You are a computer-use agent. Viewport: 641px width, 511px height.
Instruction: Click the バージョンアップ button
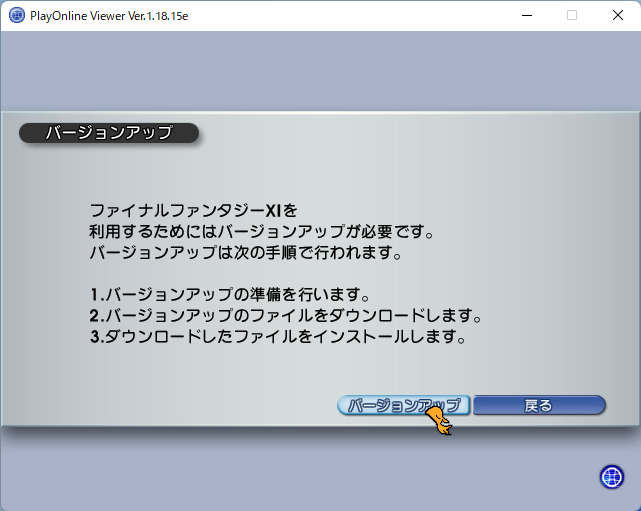pos(403,405)
